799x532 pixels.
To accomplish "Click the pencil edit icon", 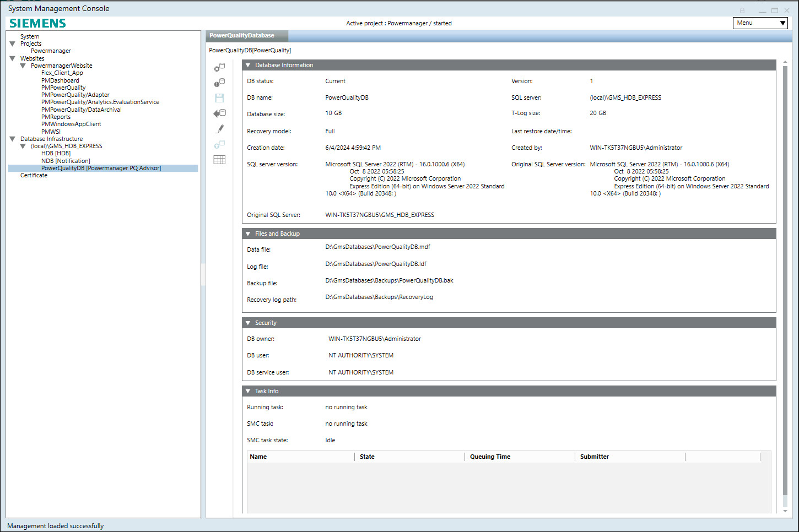I will point(219,129).
